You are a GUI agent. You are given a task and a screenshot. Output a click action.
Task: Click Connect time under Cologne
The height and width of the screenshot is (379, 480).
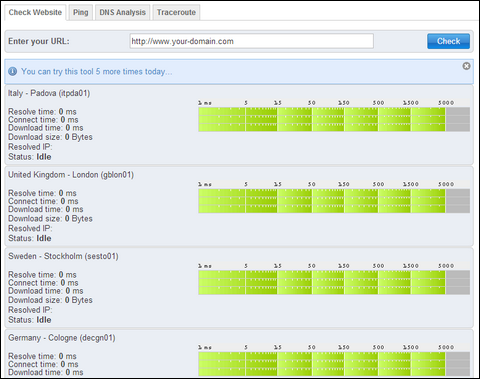tap(43, 364)
